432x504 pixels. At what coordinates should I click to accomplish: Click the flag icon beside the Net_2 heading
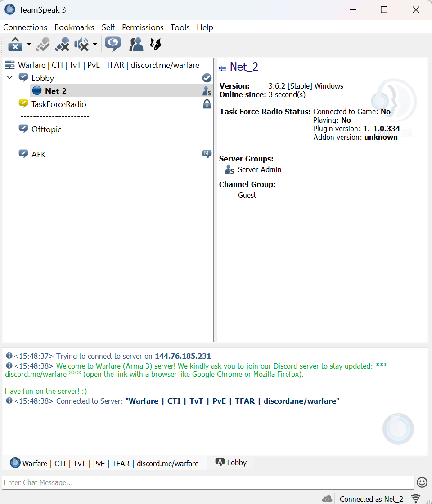(223, 68)
